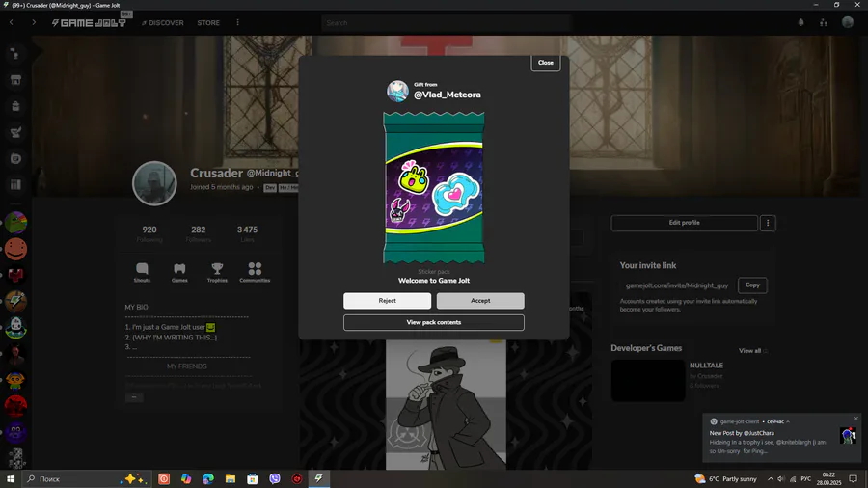Open the red pixel character community in sidebar
The image size is (868, 488).
(x=15, y=275)
